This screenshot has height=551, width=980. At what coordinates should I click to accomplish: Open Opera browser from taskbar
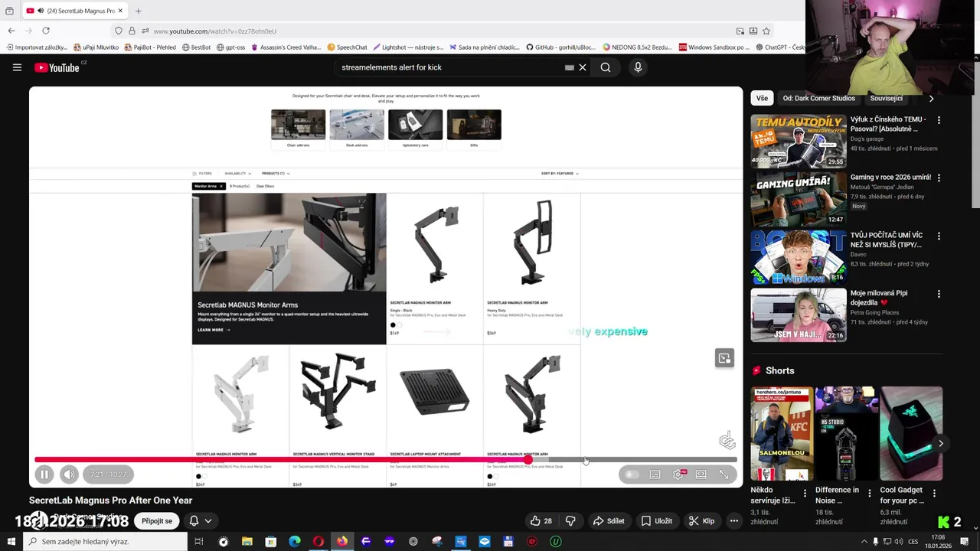318,542
